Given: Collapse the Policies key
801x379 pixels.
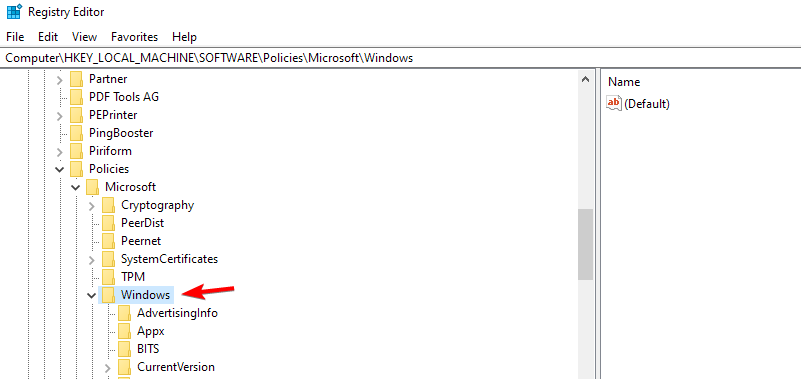Looking at the screenshot, I should 60,169.
